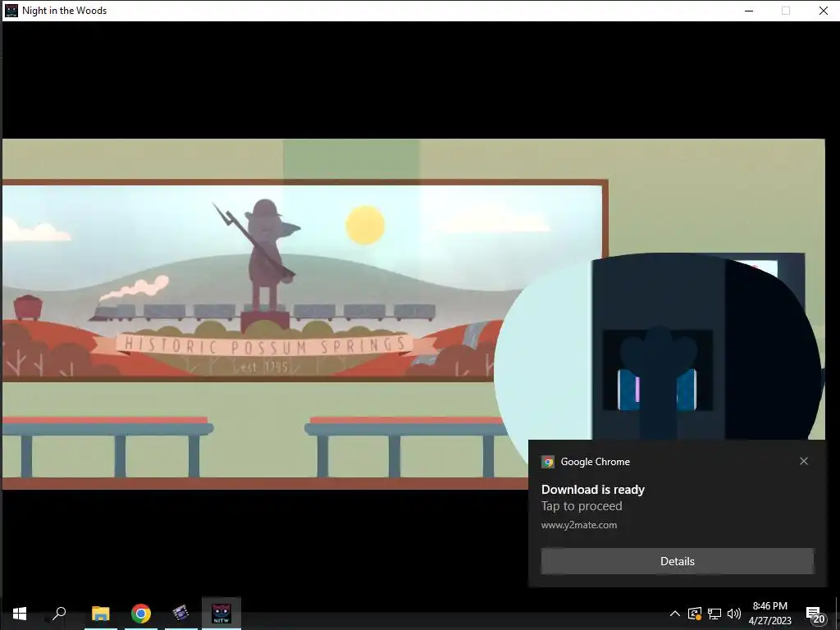Expand hidden system tray icons chevron
This screenshot has height=630, width=840.
tap(674, 614)
